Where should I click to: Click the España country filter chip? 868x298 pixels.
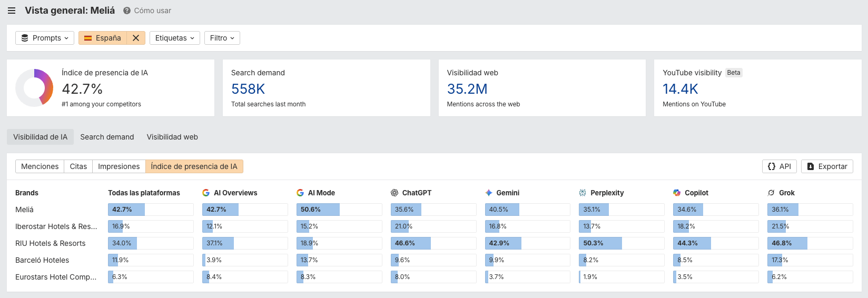[103, 38]
